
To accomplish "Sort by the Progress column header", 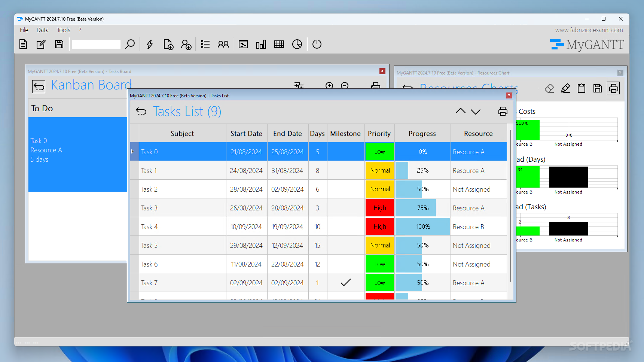I will pos(422,133).
